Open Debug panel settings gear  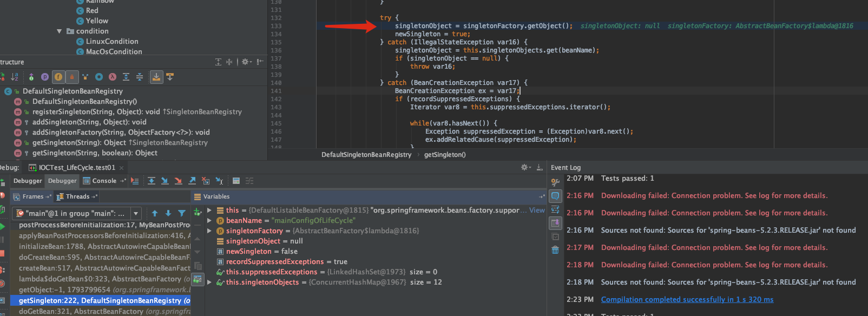[525, 168]
